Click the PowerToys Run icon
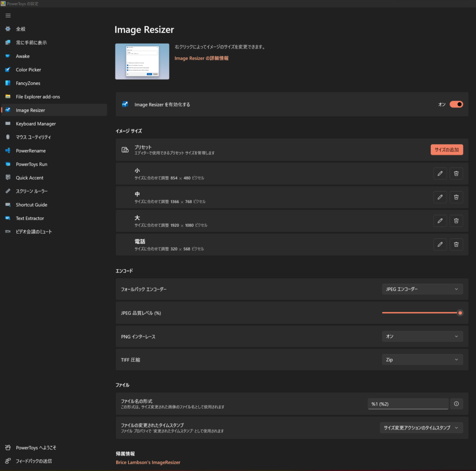Viewport: 476px width, 471px height. click(x=8, y=164)
